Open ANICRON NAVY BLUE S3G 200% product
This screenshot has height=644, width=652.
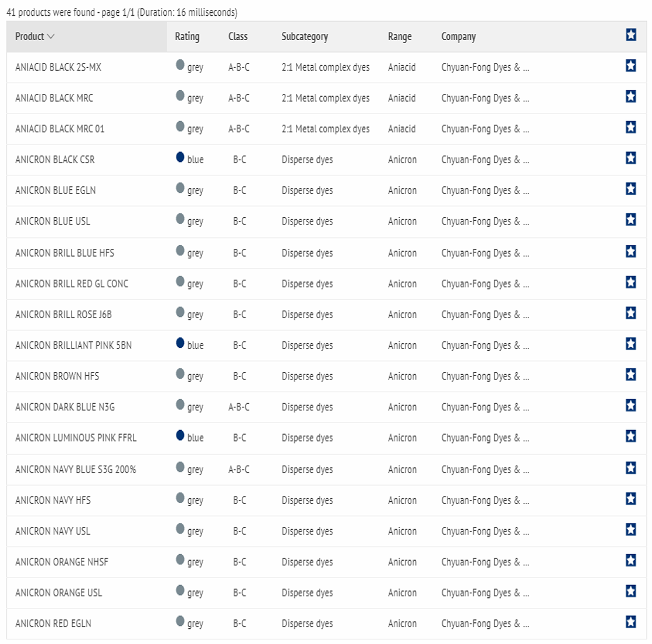point(76,469)
